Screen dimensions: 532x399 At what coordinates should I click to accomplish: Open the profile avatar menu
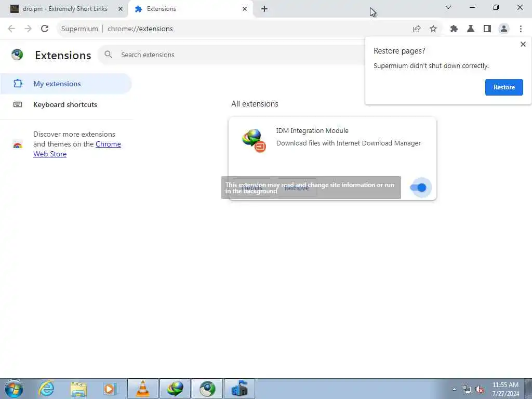[x=504, y=29]
